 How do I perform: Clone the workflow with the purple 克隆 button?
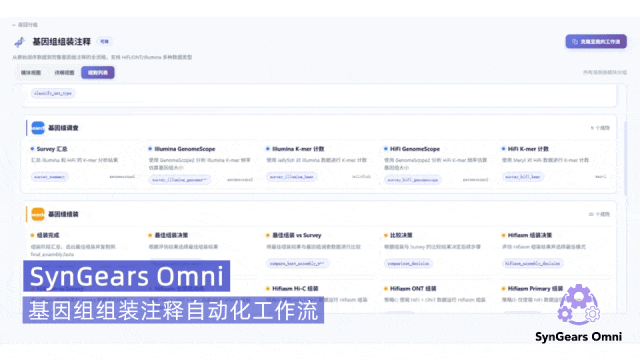(x=596, y=42)
